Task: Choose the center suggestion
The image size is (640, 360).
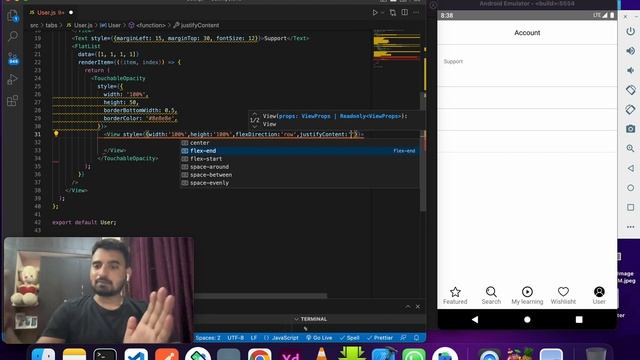Action: coord(299,143)
